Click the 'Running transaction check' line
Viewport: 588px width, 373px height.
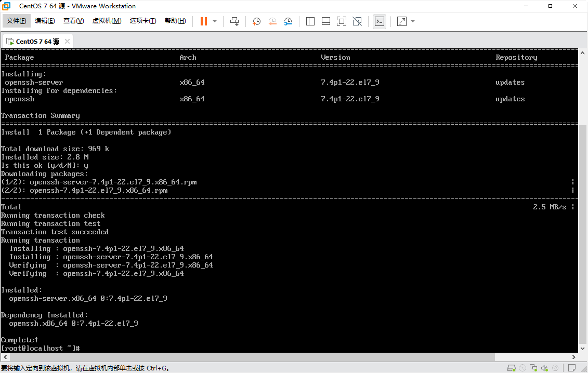(53, 215)
